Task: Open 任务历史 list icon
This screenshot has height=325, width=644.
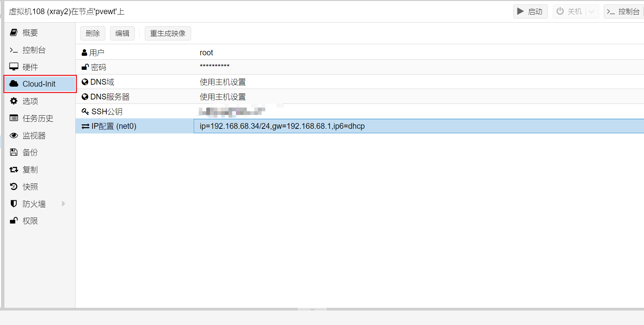Action: tap(14, 118)
